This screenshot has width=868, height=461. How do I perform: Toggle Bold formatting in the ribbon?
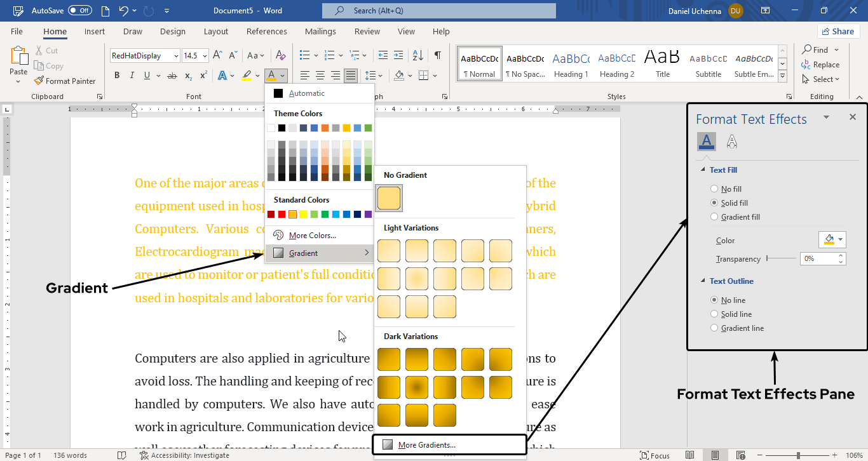coord(117,76)
